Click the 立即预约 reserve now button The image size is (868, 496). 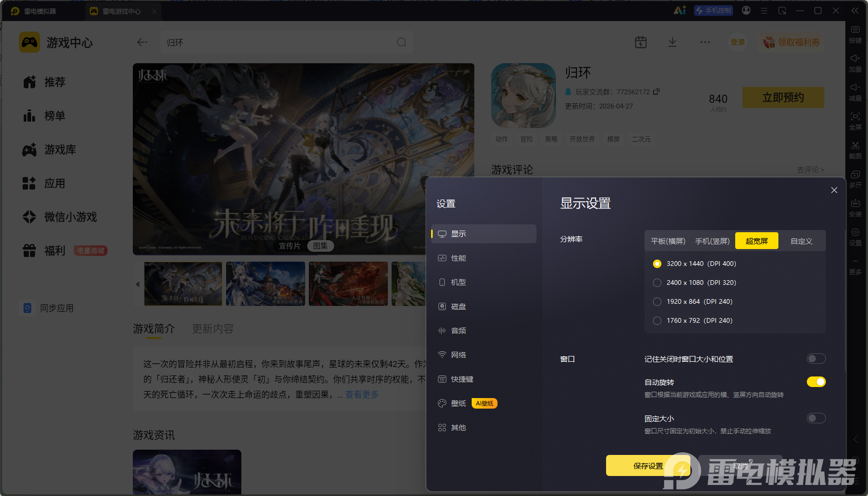tap(783, 97)
